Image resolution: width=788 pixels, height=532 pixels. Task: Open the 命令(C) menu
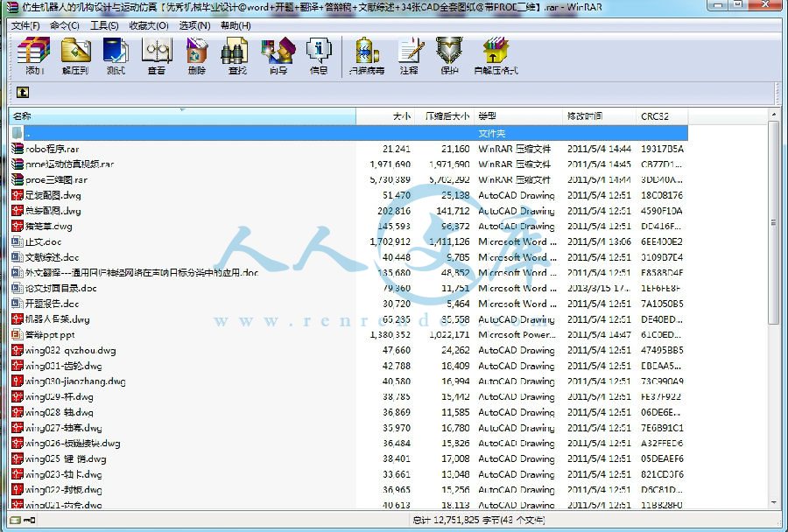click(x=65, y=25)
